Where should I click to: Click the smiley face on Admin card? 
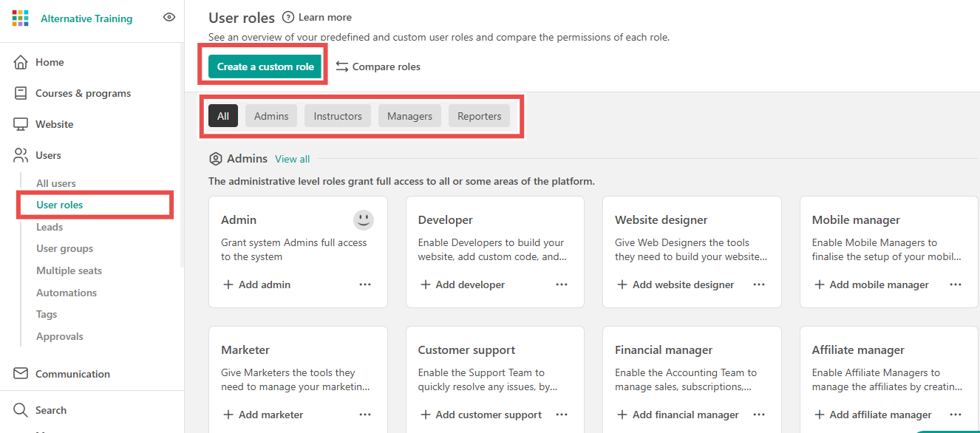pyautogui.click(x=364, y=219)
